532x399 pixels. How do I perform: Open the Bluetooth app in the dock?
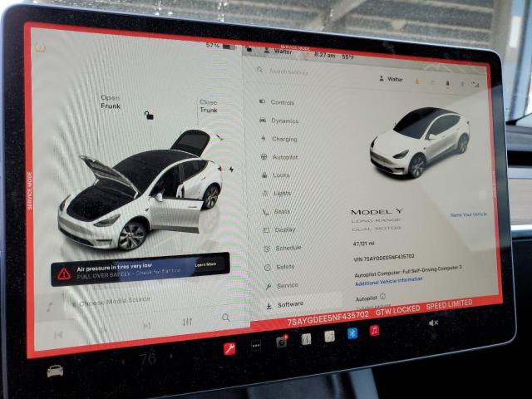(x=352, y=334)
